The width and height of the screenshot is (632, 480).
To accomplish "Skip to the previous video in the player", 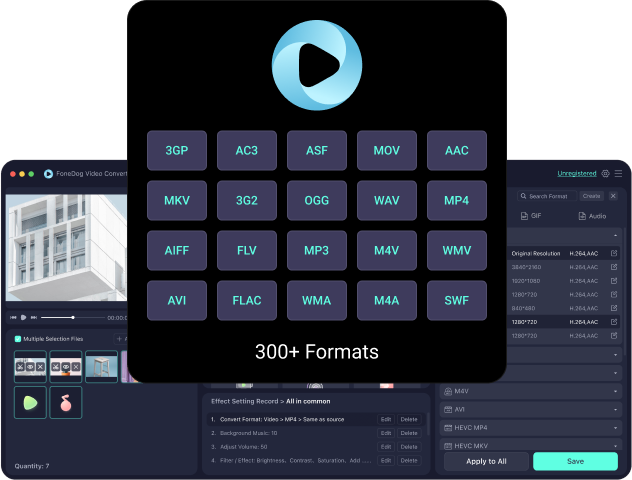I will (13, 318).
